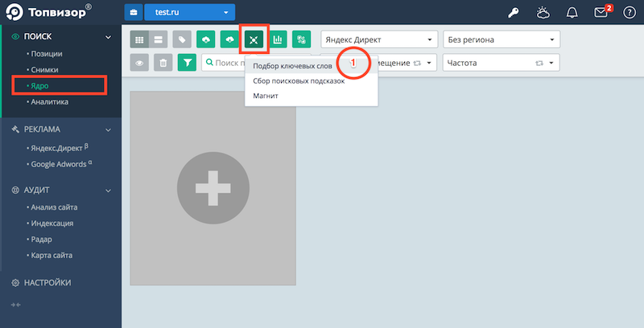Click the green funnel filter icon
644x328 pixels.
(187, 63)
